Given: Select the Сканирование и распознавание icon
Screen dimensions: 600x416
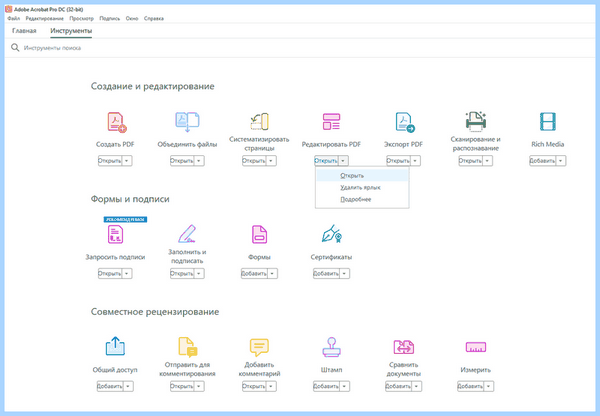Looking at the screenshot, I should [476, 121].
